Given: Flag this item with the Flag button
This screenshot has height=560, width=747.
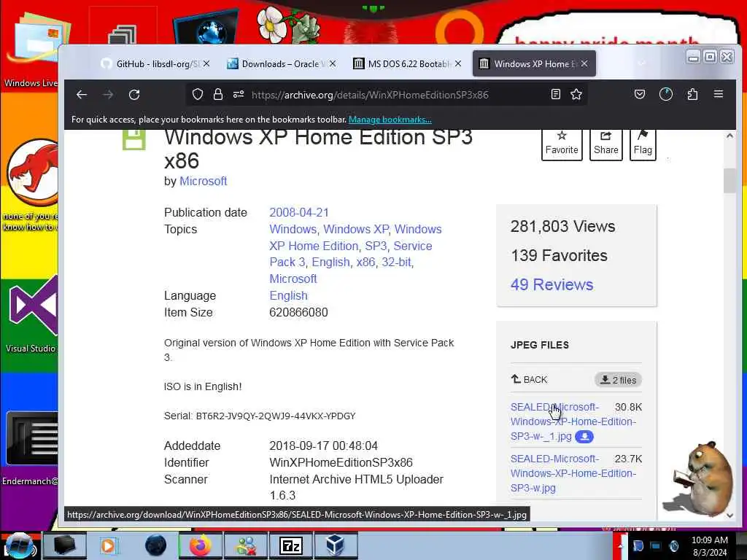Looking at the screenshot, I should point(643,144).
